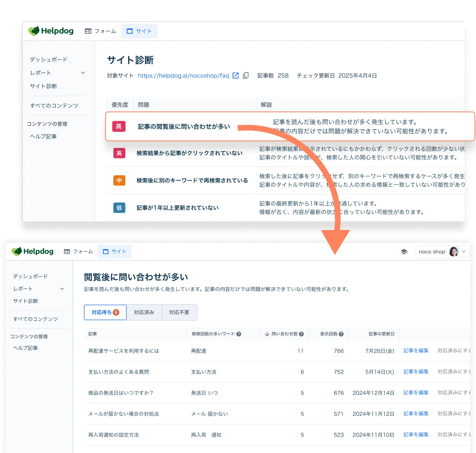The image size is (476, 453).
Task: Click the graduation cap help icon
Action: point(404,252)
